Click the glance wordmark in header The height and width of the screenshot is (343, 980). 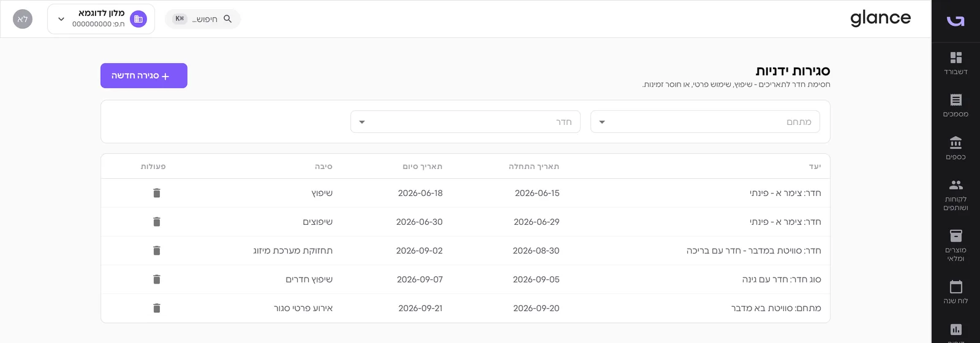(880, 18)
